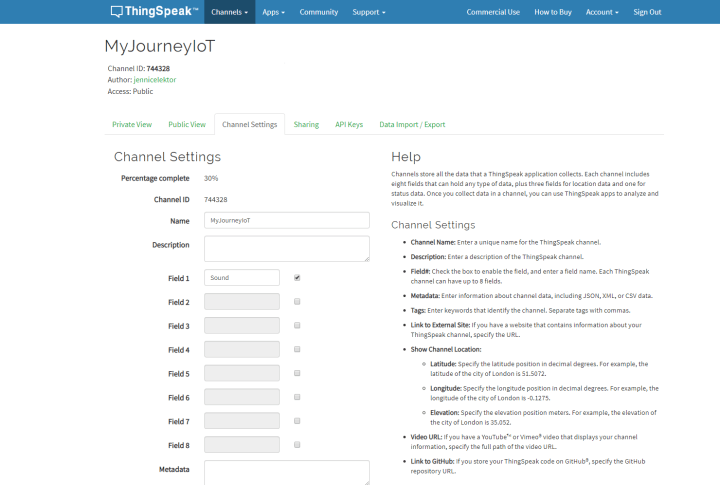Open author jennicelektor profile link
This screenshot has width=720, height=485.
pyautogui.click(x=155, y=80)
